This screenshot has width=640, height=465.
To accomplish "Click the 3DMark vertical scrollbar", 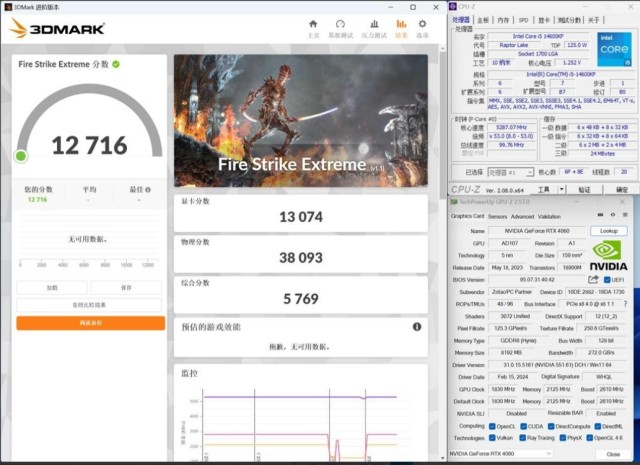I will click(x=443, y=126).
